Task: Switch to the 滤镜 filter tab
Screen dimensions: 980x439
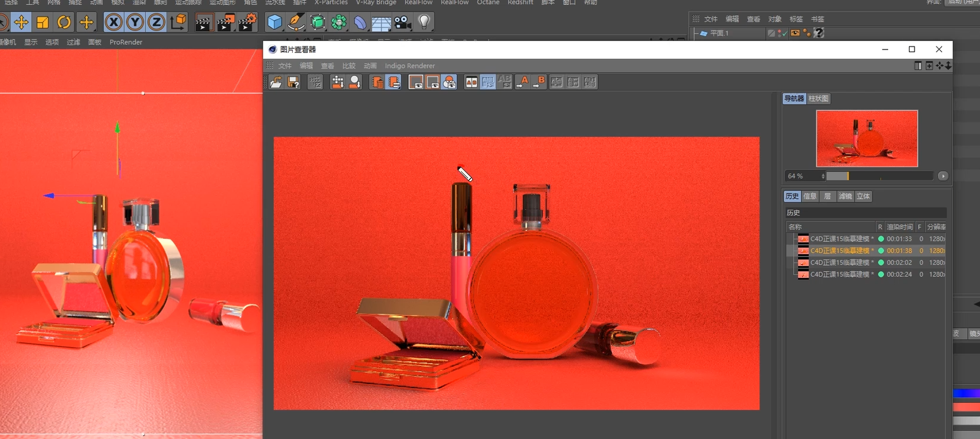Action: (845, 197)
